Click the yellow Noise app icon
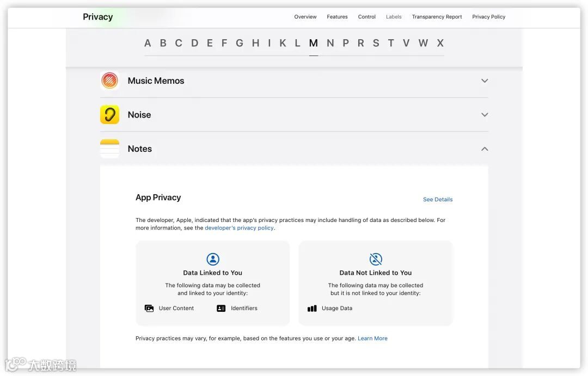 click(109, 115)
